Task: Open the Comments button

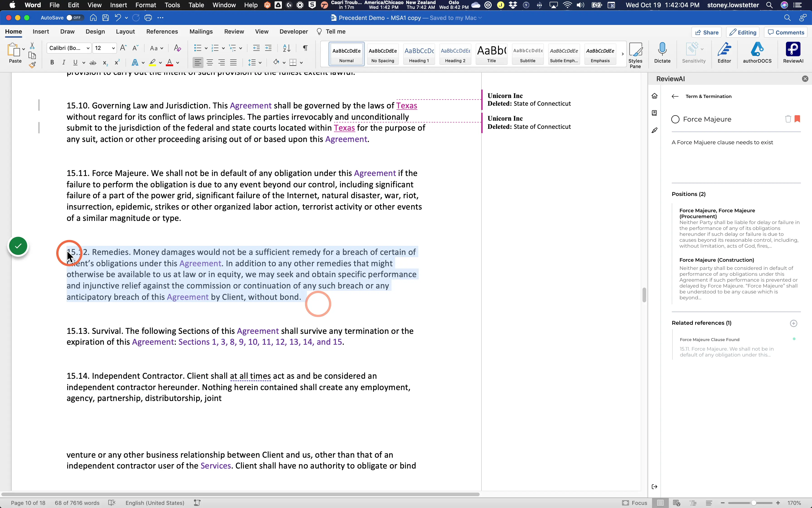Action: (786, 32)
